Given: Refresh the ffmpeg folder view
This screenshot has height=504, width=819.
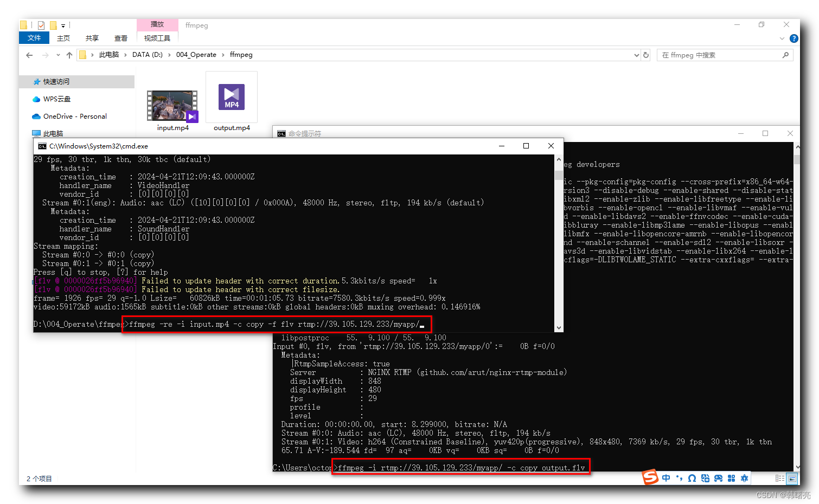Looking at the screenshot, I should (646, 55).
